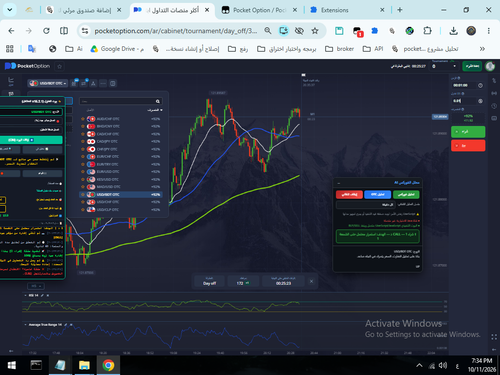Open the USD/BDT OTC asset selector dropdown
Screen dimensions: 500x375
pos(48,83)
